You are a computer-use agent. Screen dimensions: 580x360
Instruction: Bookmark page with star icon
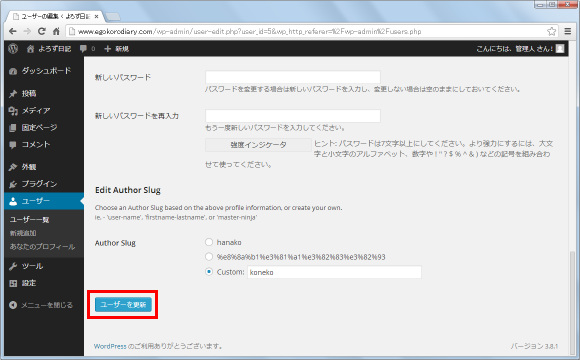(552, 31)
